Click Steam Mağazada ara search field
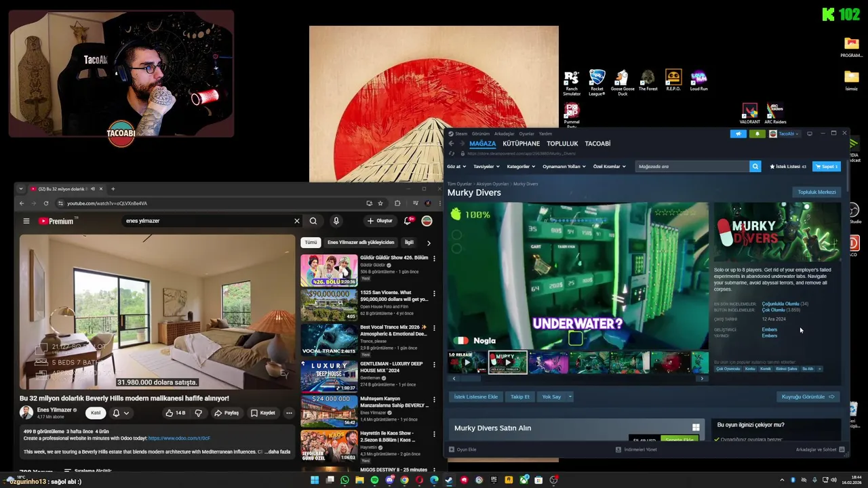 692,166
